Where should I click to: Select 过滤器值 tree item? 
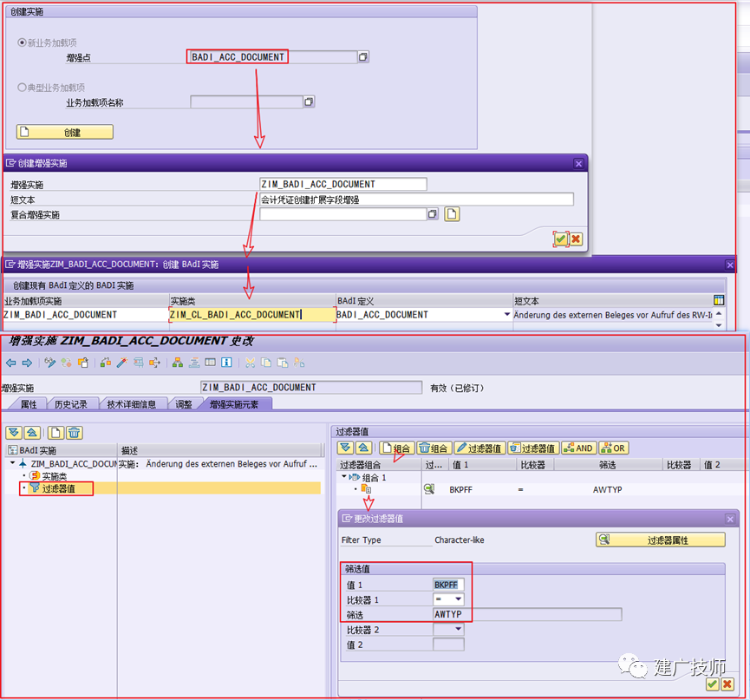click(x=58, y=488)
